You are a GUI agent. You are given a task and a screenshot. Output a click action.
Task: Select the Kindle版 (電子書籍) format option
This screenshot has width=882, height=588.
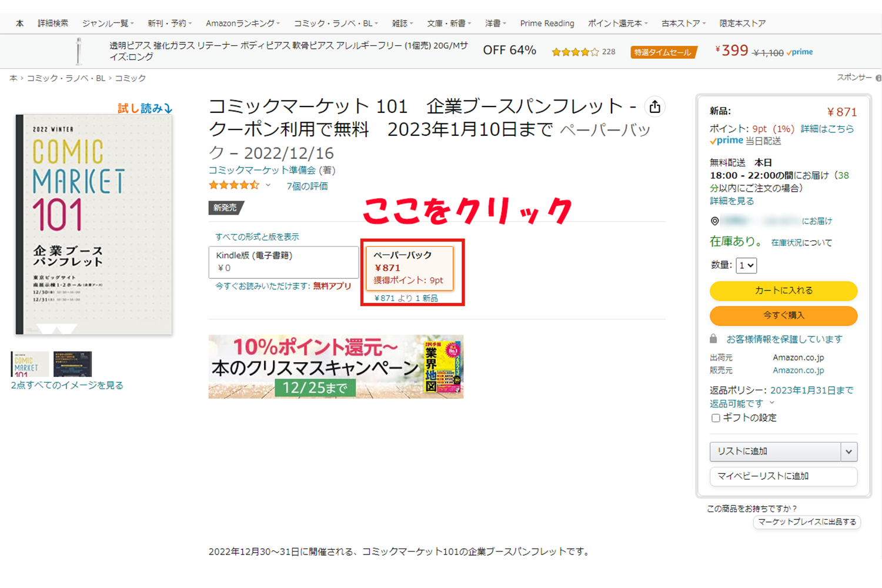pyautogui.click(x=283, y=262)
